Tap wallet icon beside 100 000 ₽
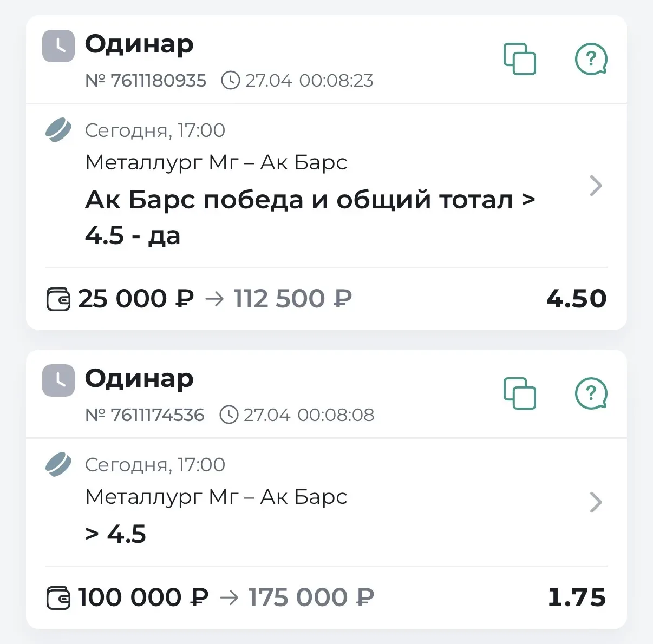Image resolution: width=653 pixels, height=644 pixels. pyautogui.click(x=58, y=598)
